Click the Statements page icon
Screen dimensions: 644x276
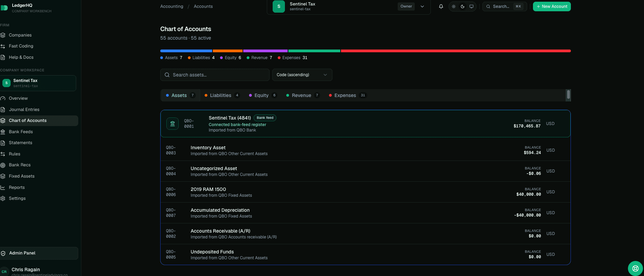[3, 143]
